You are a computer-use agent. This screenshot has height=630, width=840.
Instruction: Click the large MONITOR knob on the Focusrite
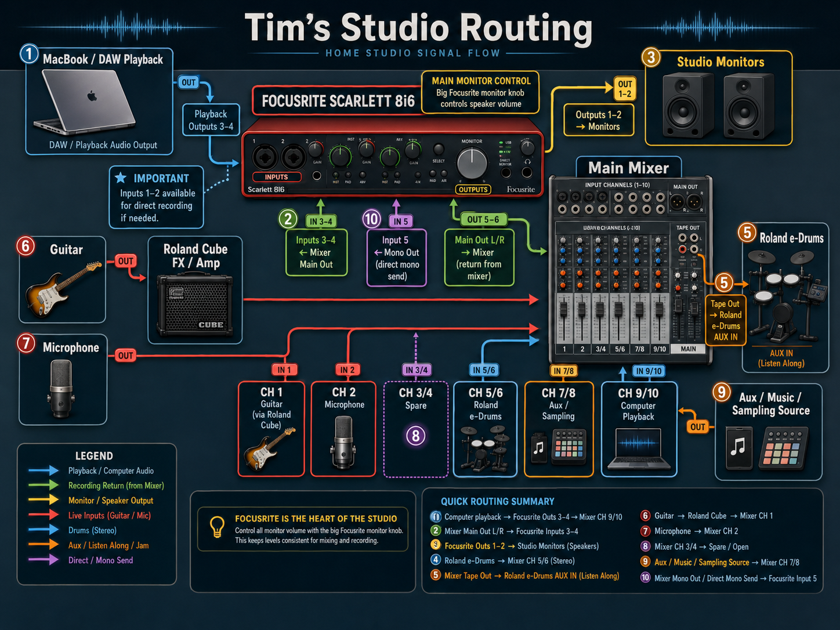(x=472, y=164)
